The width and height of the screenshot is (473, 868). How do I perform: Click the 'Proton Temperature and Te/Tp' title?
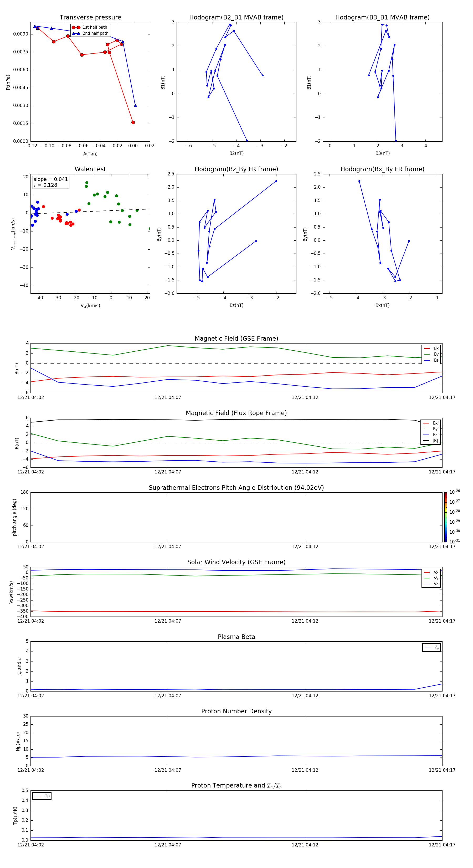[x=236, y=786]
